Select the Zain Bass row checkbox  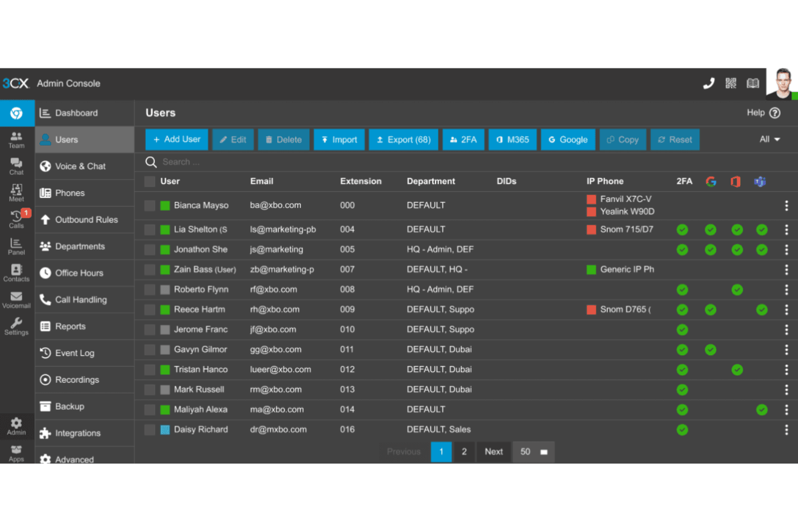pos(150,270)
